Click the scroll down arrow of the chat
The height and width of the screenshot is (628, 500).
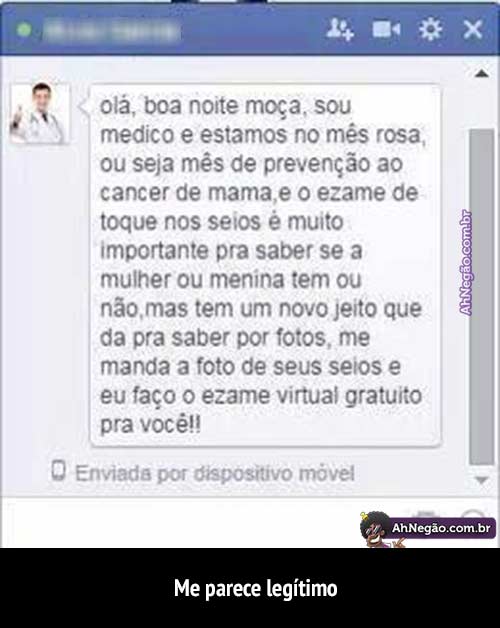point(482,479)
